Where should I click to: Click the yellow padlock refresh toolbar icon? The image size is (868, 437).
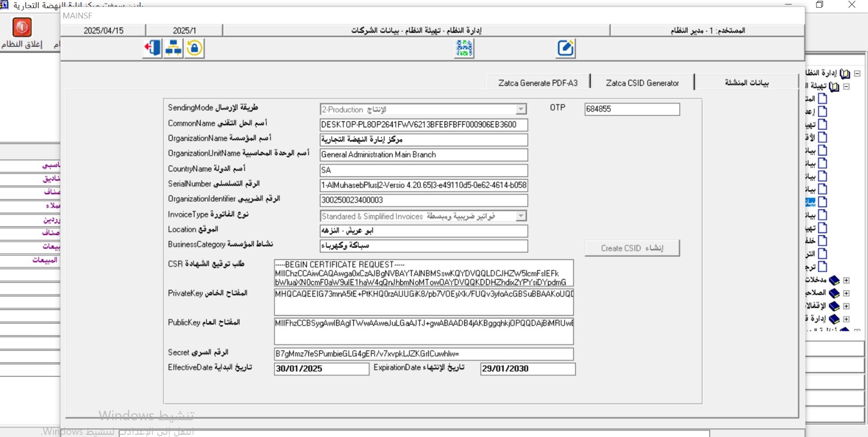pos(194,48)
